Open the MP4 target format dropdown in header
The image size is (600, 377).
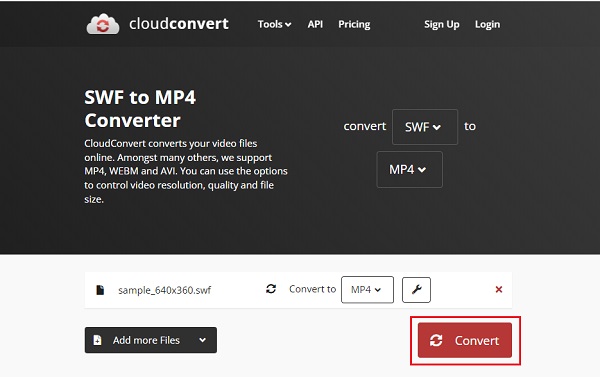[409, 169]
